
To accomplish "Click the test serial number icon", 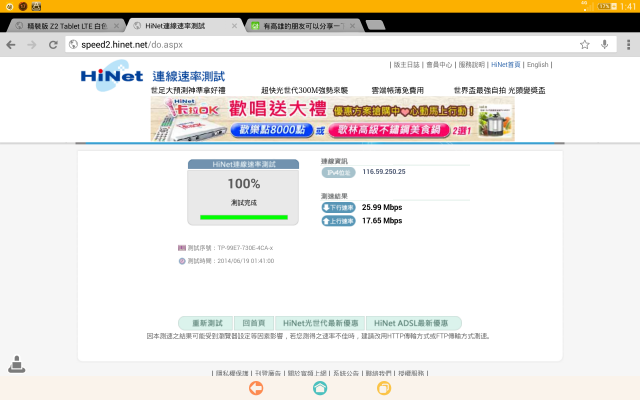I will [x=182, y=248].
